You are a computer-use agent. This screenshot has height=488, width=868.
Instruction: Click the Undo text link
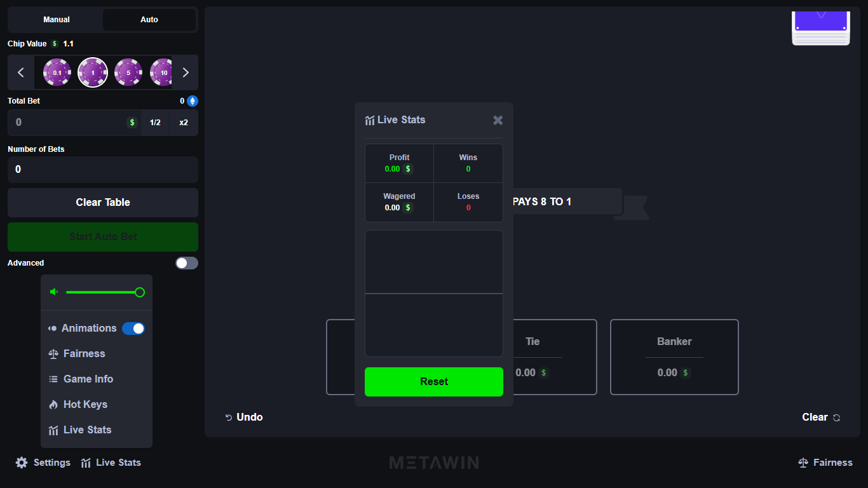(250, 417)
